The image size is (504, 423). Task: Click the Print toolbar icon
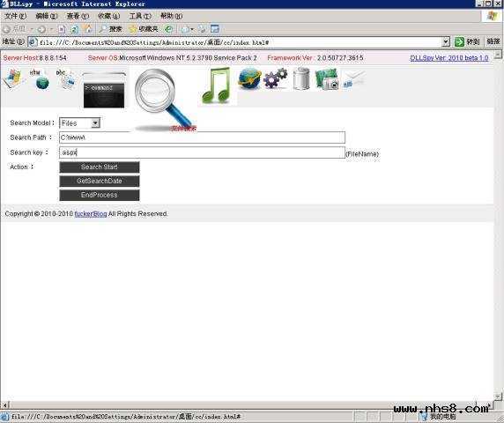202,29
